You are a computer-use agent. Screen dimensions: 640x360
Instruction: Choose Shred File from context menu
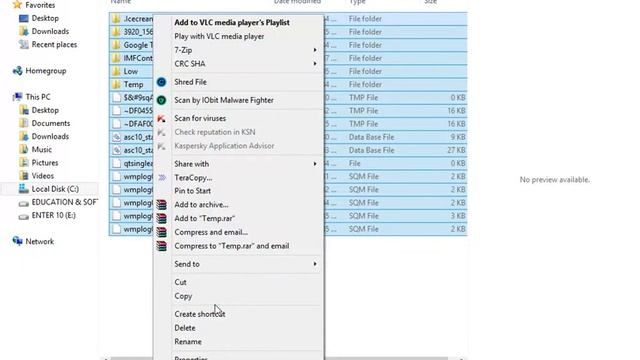pos(190,82)
